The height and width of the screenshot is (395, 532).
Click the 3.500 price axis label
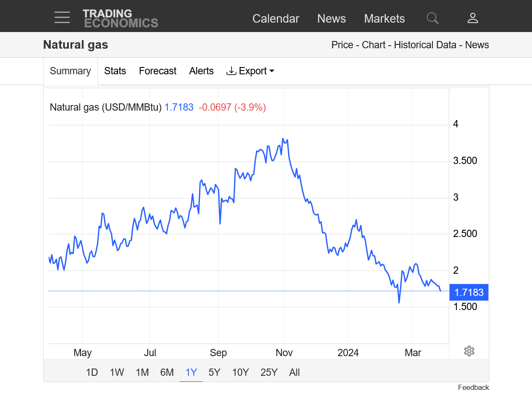click(x=465, y=161)
